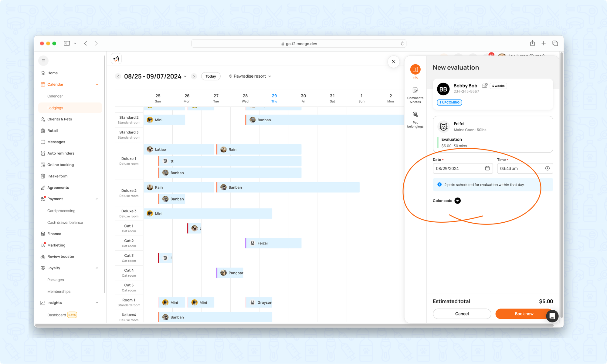Screen dimensions: 607x364
Task: Select the Info panel icon
Action: (415, 69)
